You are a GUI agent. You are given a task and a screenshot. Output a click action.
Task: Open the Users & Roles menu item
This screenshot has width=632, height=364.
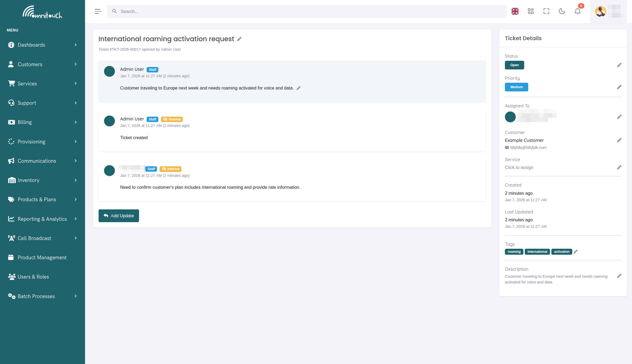42,277
